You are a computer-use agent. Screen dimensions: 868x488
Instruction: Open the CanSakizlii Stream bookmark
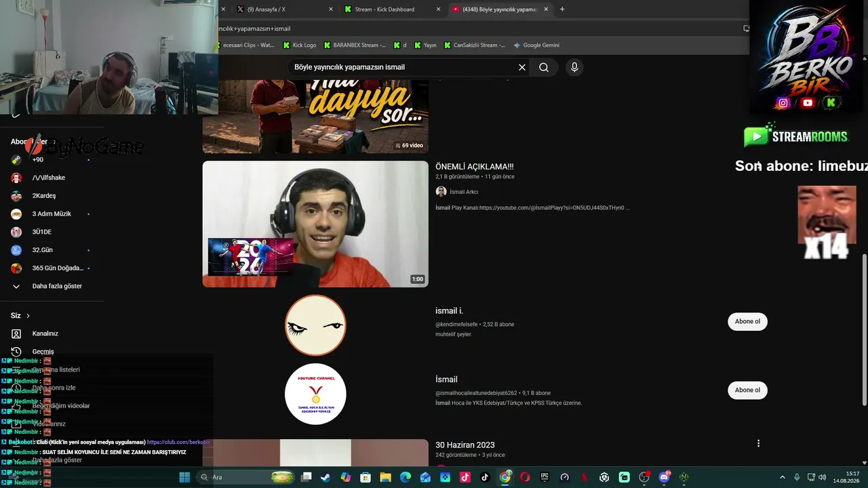[475, 45]
